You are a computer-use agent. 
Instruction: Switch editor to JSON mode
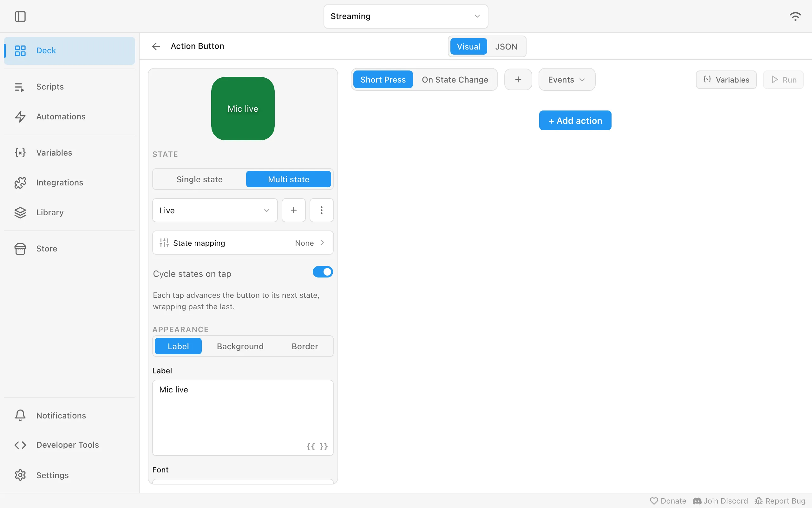pos(506,46)
